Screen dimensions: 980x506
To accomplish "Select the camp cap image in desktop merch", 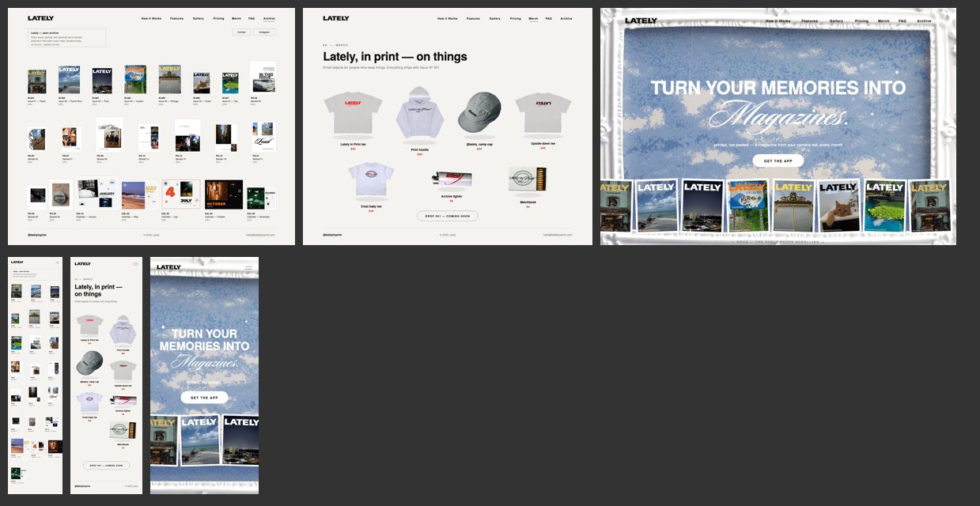I will coord(479,112).
